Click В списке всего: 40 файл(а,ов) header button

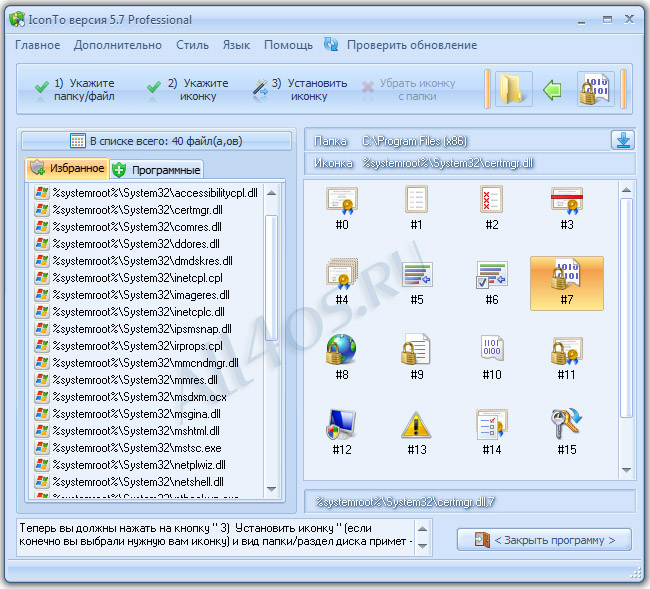coord(156,141)
